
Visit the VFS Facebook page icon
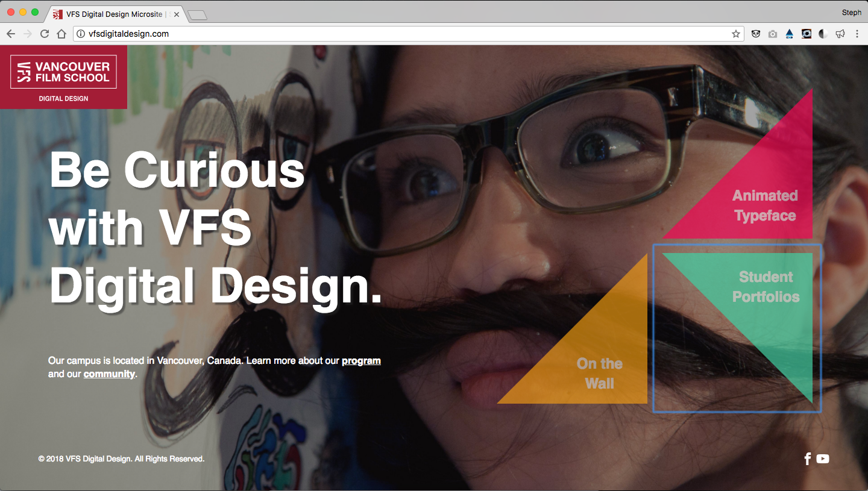pos(808,459)
